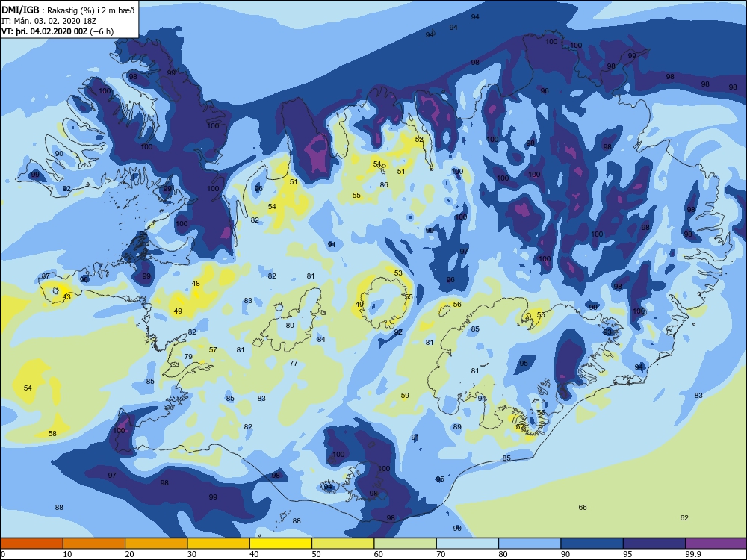Click the title 'DMI/IGB : Rakastig (%) í 2 m hæð'

(x=68, y=10)
